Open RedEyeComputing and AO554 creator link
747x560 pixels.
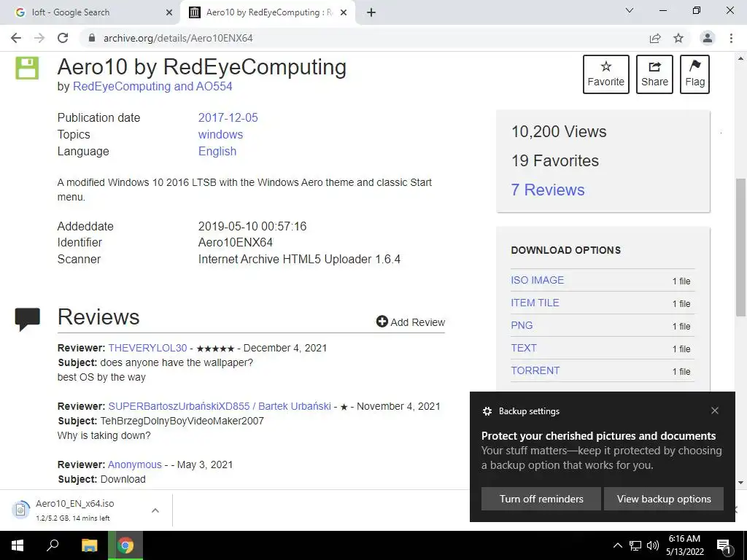152,86
